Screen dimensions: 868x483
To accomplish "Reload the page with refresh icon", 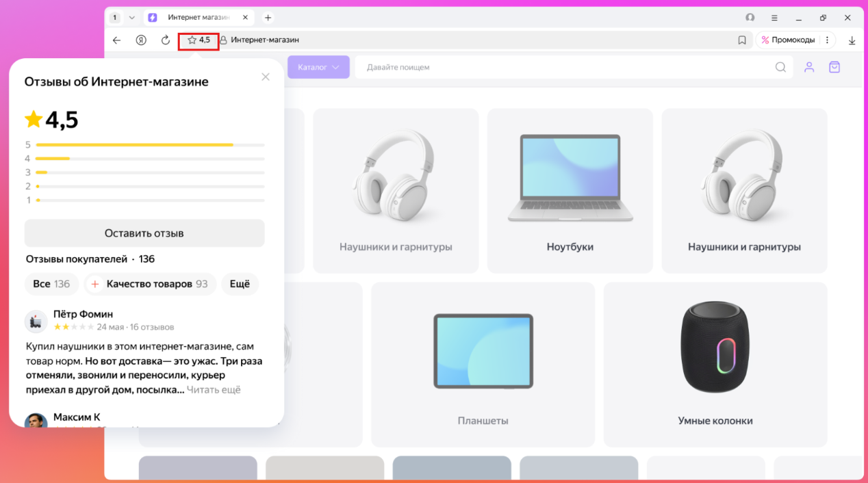I will pyautogui.click(x=166, y=40).
